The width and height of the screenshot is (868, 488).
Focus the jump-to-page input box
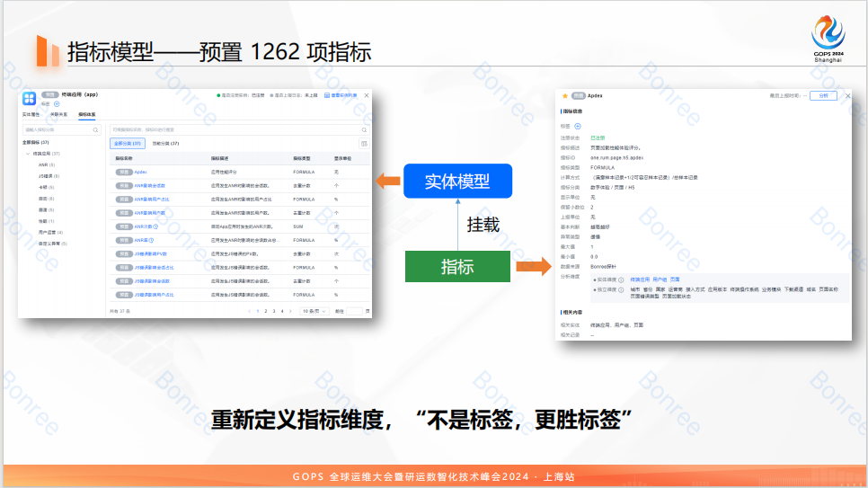[354, 311]
